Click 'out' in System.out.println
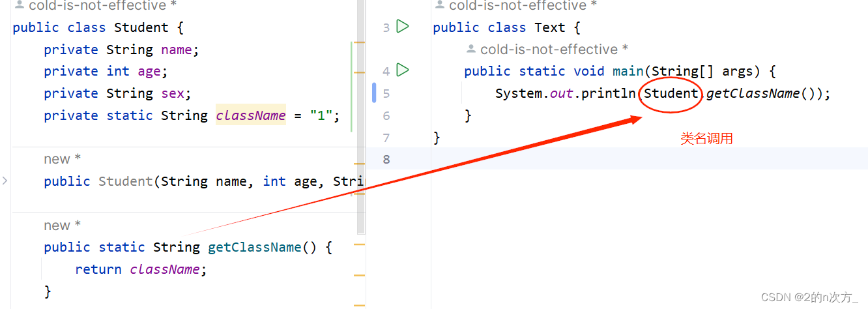 [x=562, y=93]
